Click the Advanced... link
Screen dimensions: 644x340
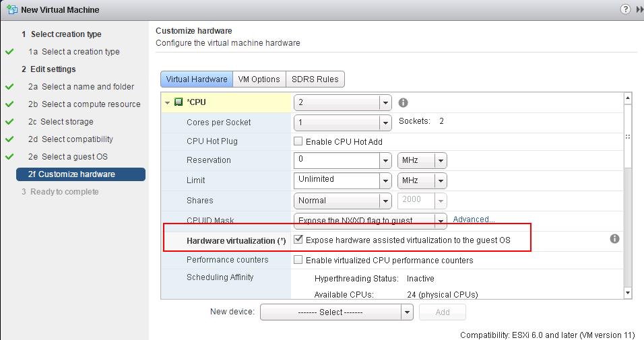474,219
